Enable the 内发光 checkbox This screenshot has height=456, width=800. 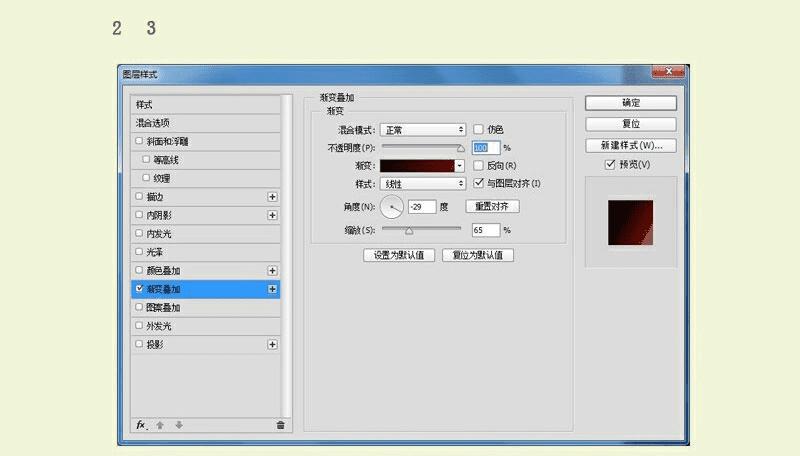[x=139, y=233]
